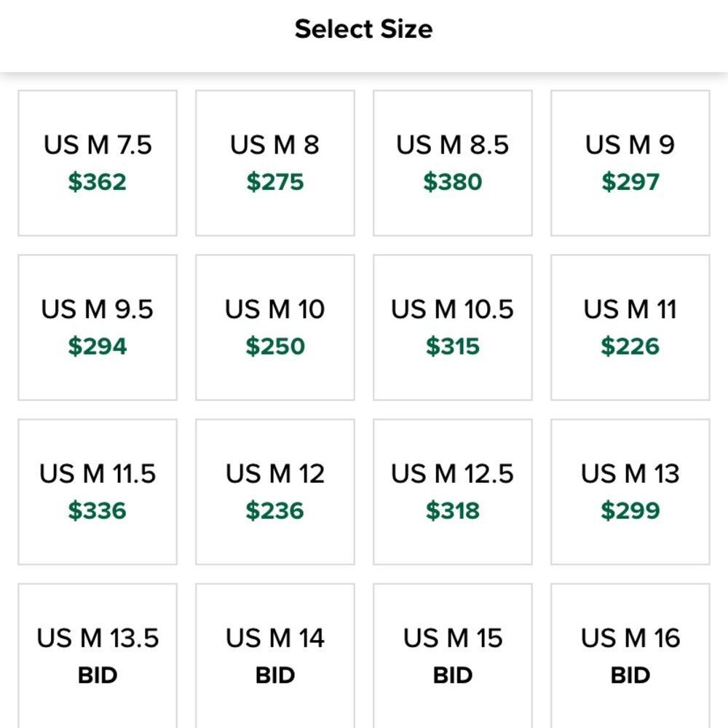The height and width of the screenshot is (728, 728).
Task: Open bid for size US M 14
Action: pos(275,657)
